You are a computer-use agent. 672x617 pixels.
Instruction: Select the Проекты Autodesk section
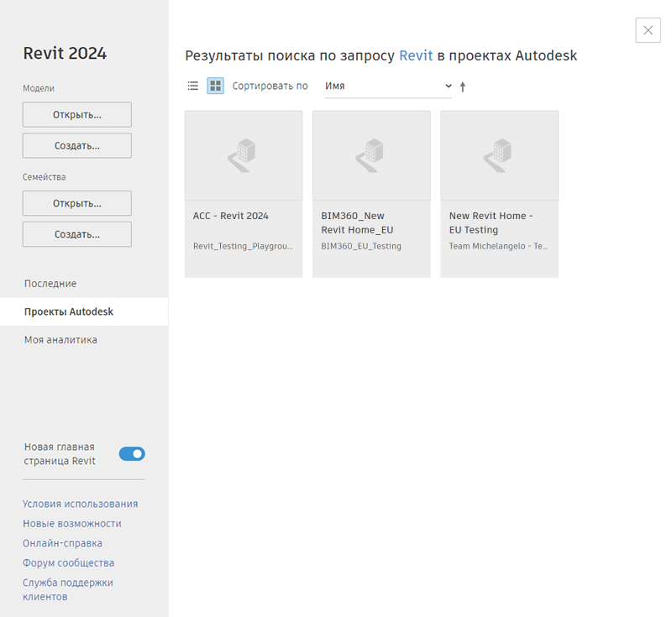point(84,311)
